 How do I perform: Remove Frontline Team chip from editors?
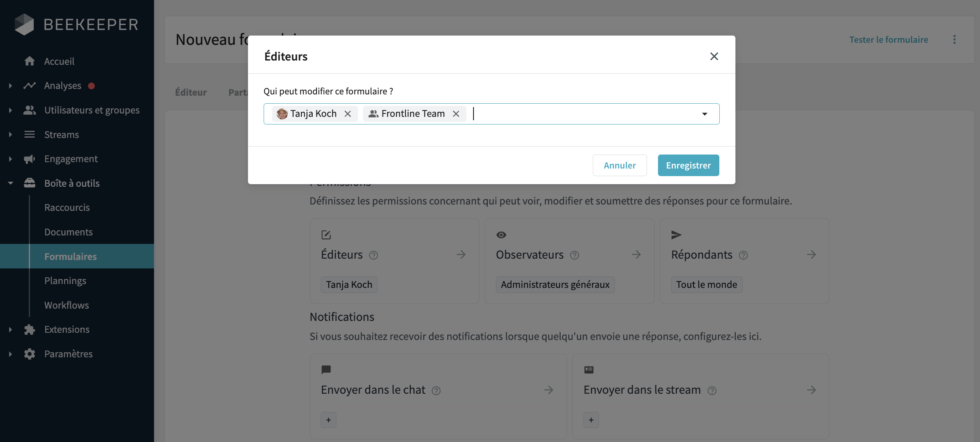[x=456, y=114]
